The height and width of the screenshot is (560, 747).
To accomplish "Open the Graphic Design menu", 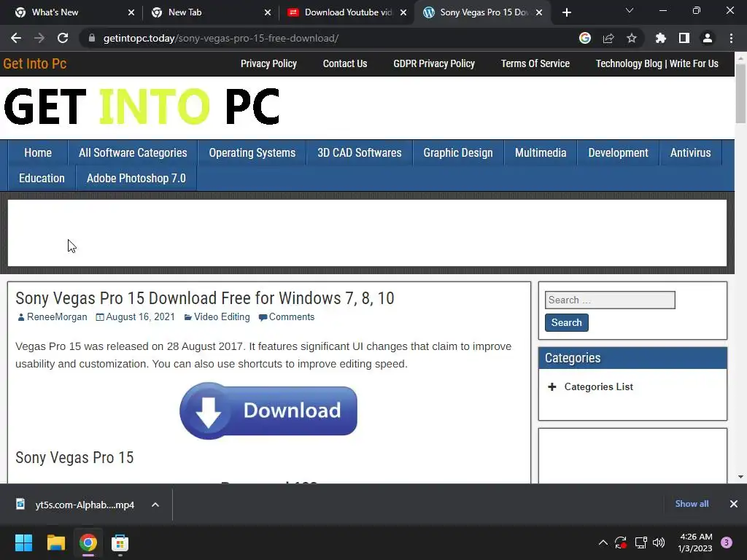I will click(458, 153).
